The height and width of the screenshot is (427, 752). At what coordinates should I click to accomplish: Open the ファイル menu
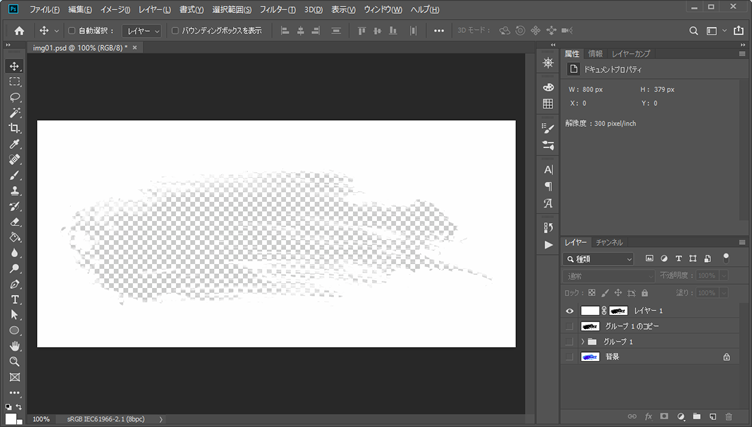click(45, 10)
